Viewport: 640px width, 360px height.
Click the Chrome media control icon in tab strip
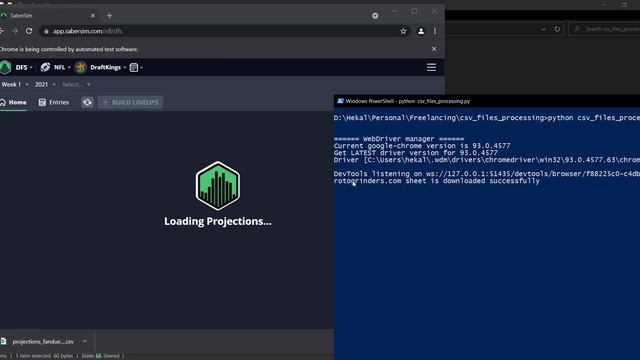(x=375, y=16)
